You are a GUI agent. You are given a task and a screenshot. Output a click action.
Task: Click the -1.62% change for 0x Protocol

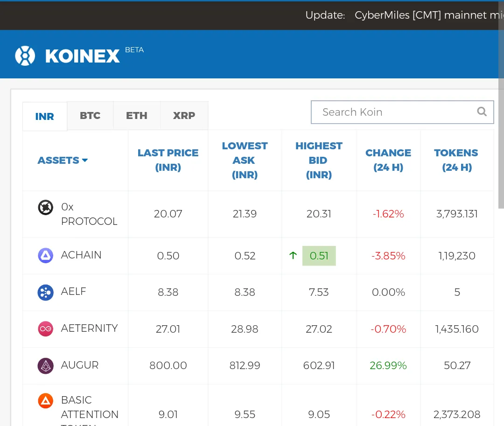pos(388,214)
